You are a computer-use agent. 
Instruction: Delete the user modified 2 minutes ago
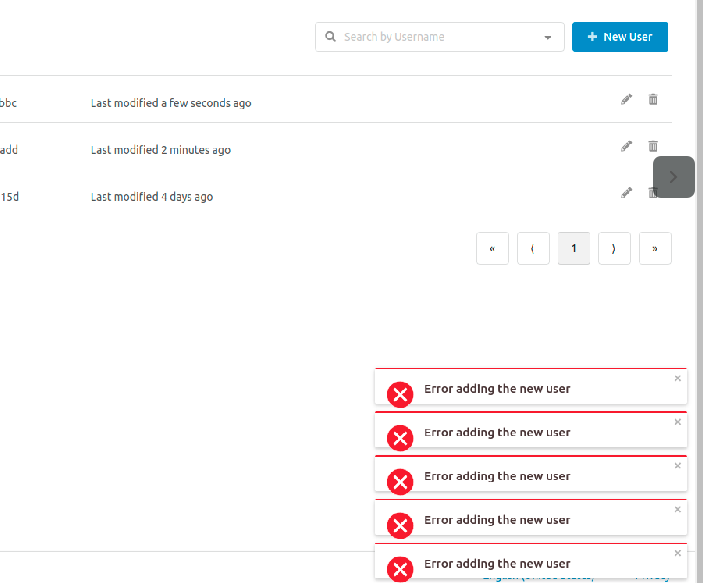653,146
